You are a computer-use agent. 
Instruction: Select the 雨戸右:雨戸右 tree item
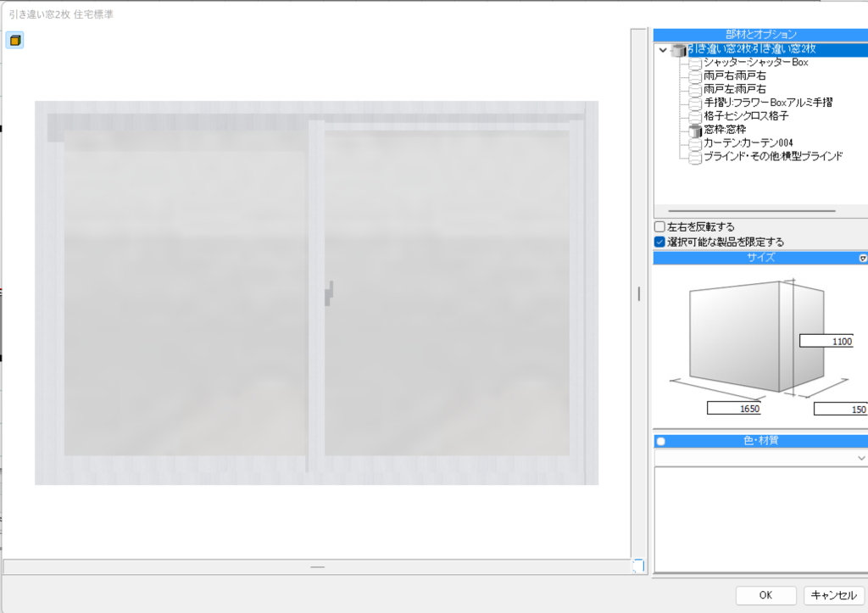(x=734, y=76)
